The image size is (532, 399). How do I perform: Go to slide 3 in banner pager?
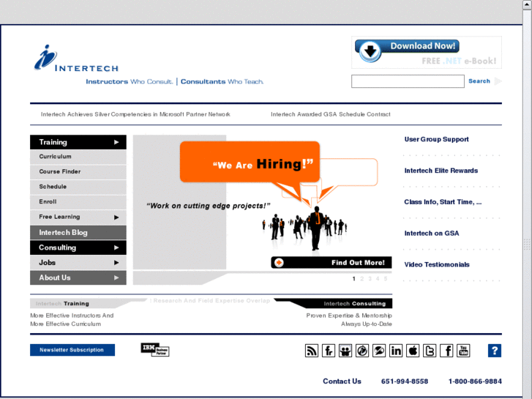click(370, 279)
